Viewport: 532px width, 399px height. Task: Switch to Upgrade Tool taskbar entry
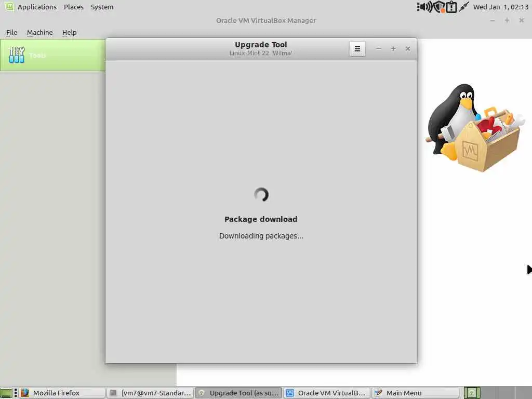point(238,393)
